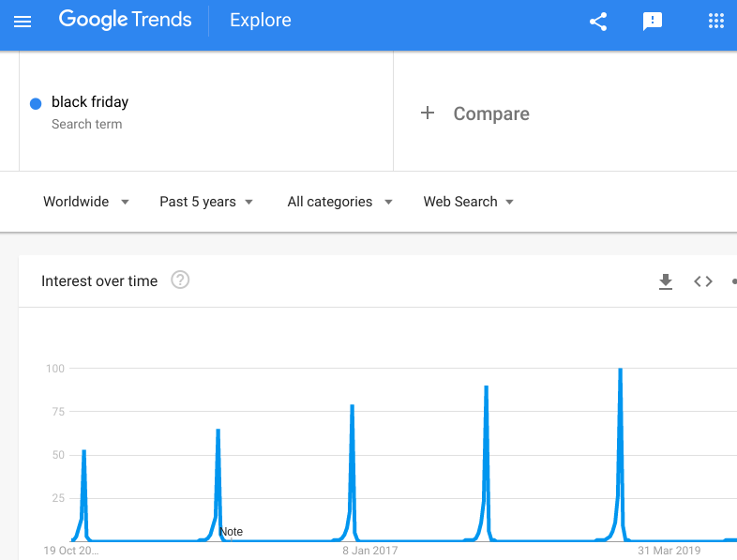The image size is (737, 560).
Task: Click the black friday search term
Action: coord(90,102)
